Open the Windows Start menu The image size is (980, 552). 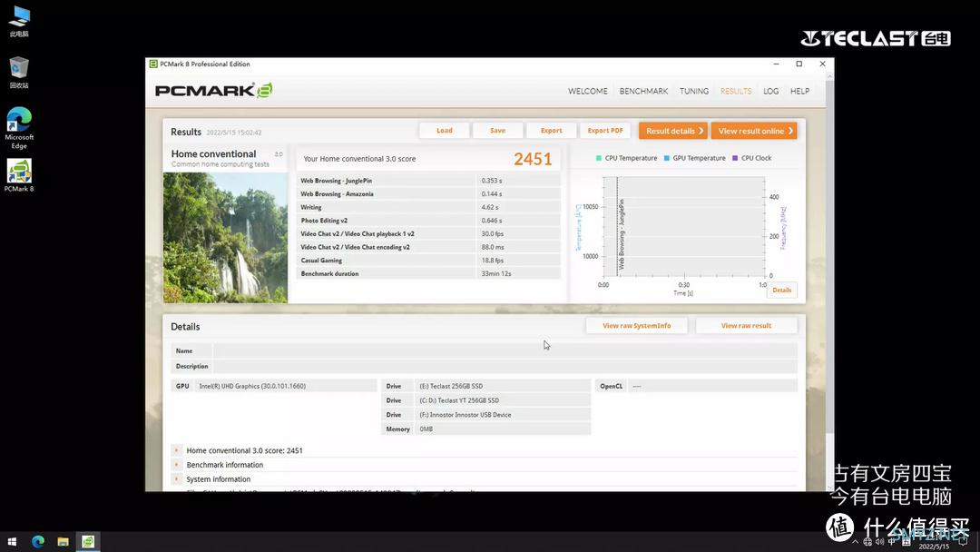(12, 541)
